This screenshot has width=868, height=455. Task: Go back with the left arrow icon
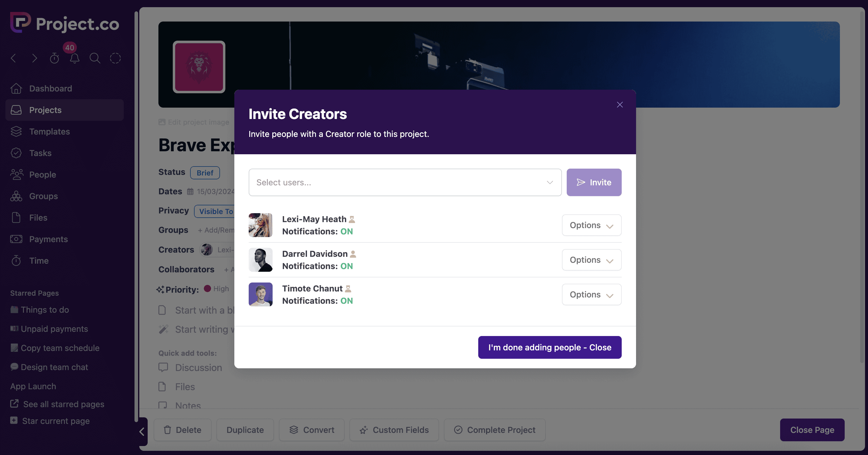coord(14,58)
